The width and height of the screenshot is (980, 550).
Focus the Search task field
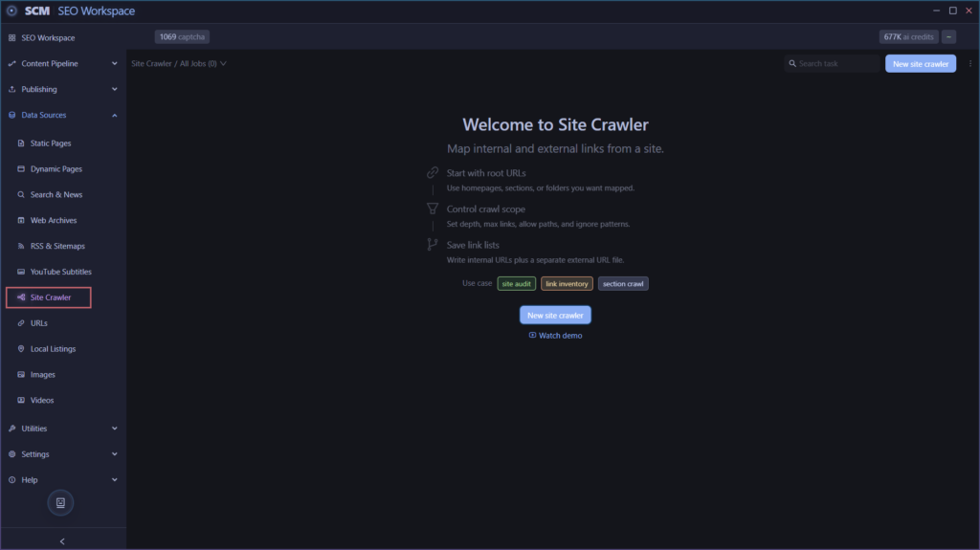click(x=832, y=64)
